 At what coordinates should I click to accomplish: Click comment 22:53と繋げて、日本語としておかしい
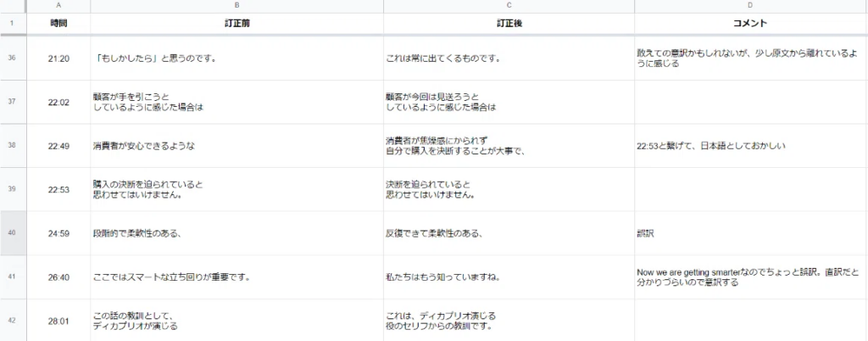pyautogui.click(x=751, y=146)
